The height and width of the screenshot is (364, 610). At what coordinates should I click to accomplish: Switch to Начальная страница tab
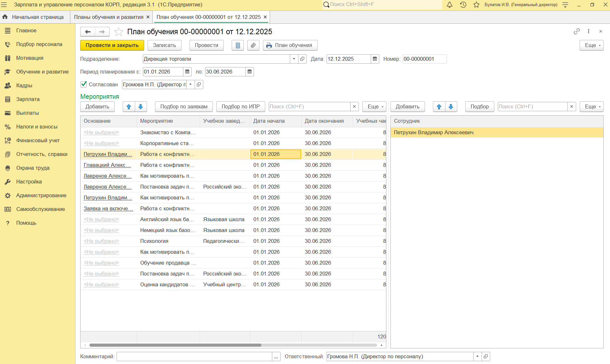35,17
